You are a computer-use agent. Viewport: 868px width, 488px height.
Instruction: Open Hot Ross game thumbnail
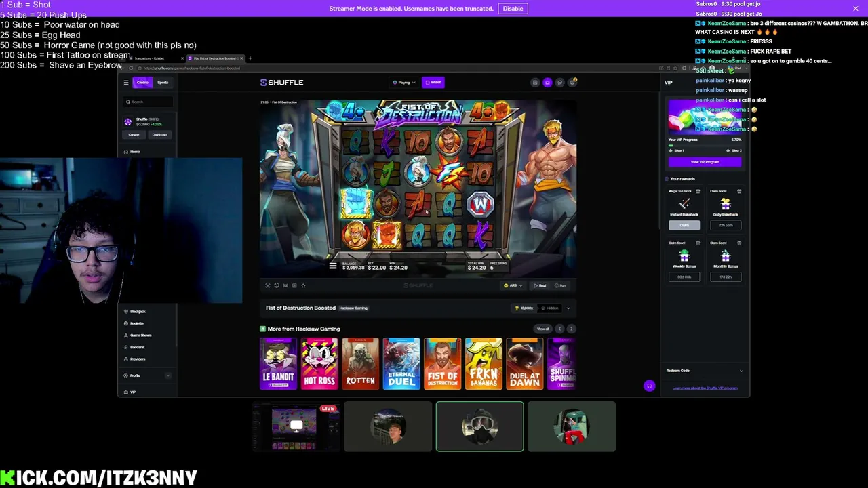(x=319, y=363)
